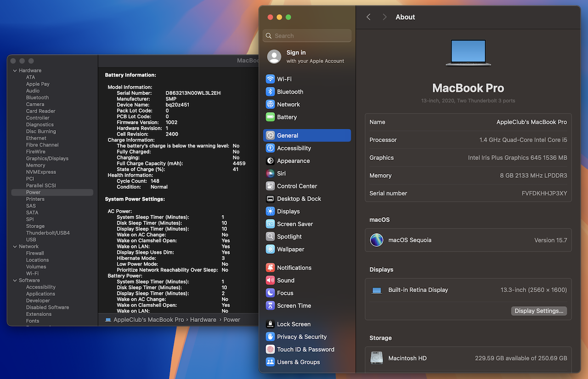Click the Bluetooth icon in System Settings

pos(270,92)
